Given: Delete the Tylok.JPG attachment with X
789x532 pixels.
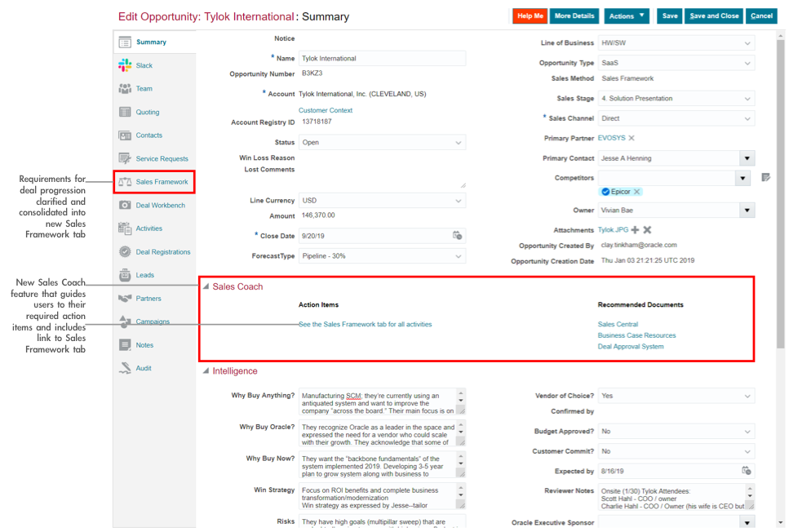Looking at the screenshot, I should [647, 230].
